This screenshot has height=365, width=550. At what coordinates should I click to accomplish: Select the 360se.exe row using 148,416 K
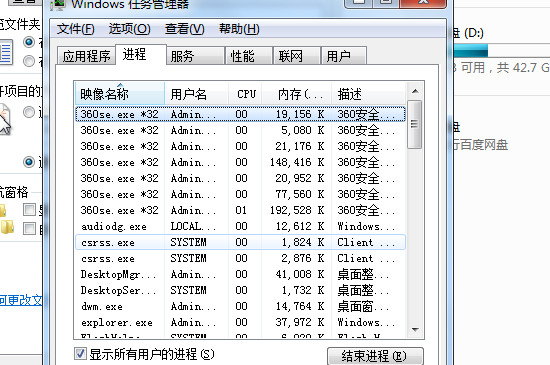point(240,162)
